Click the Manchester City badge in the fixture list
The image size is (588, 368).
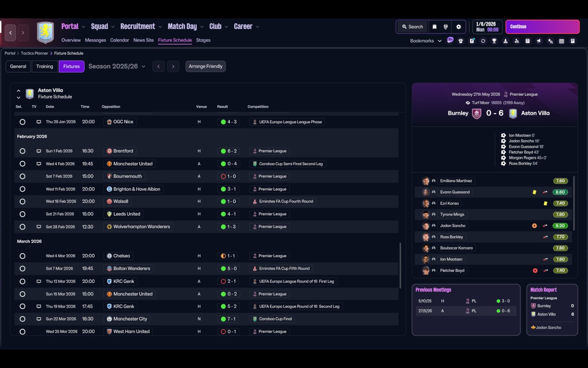[x=109, y=319]
